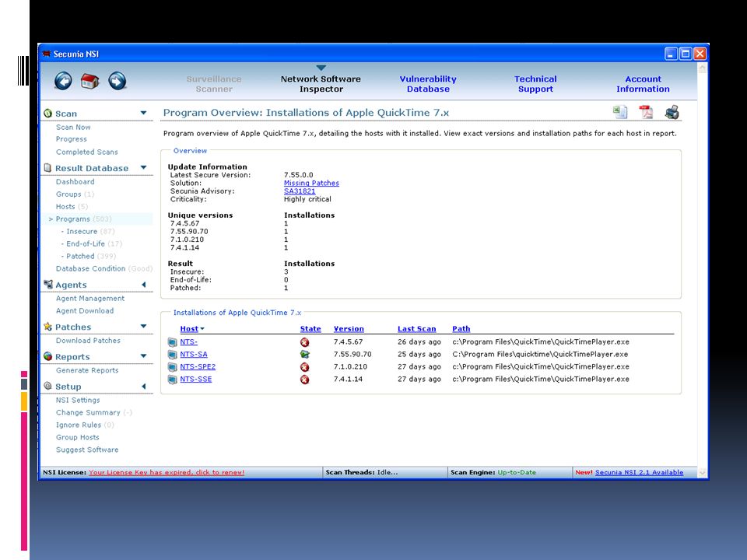Click the Setup gear icon
Screen dimensions: 747x560
(47, 386)
